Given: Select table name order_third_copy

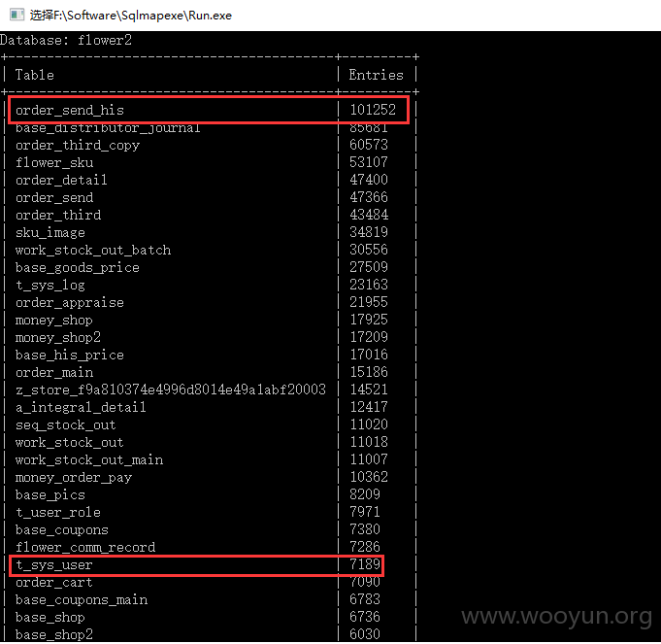Looking at the screenshot, I should (x=78, y=145).
